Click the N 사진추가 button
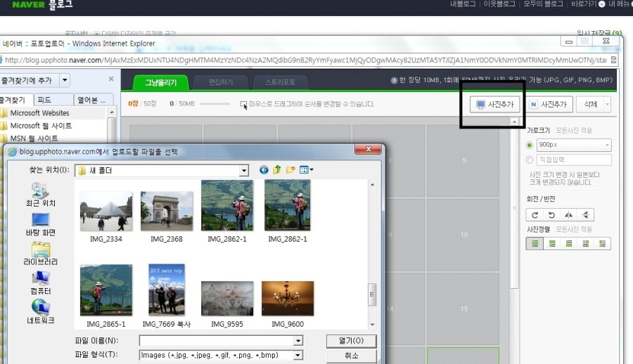This screenshot has width=633, height=364. click(x=549, y=105)
